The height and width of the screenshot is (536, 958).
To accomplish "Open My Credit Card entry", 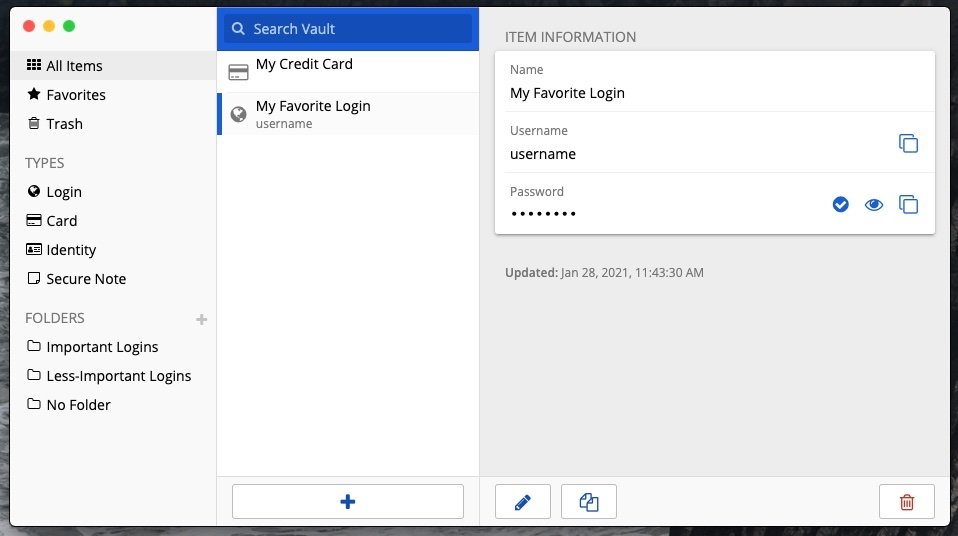I will (x=348, y=72).
